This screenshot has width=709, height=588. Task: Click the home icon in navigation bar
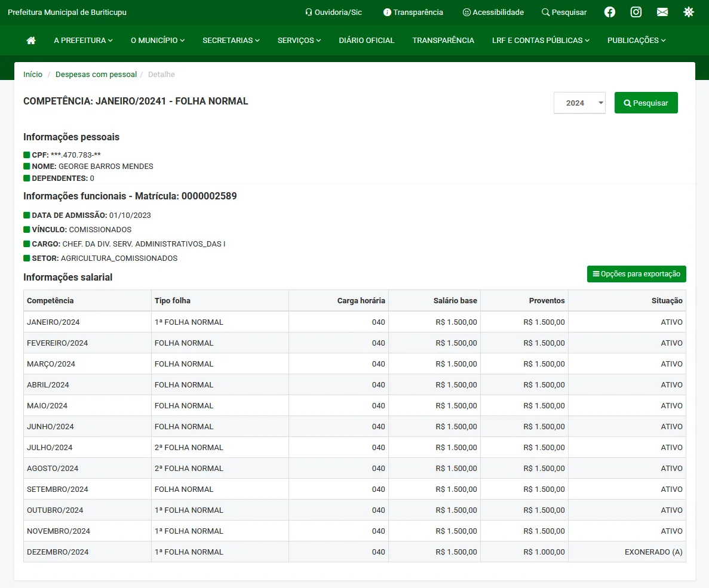click(31, 40)
